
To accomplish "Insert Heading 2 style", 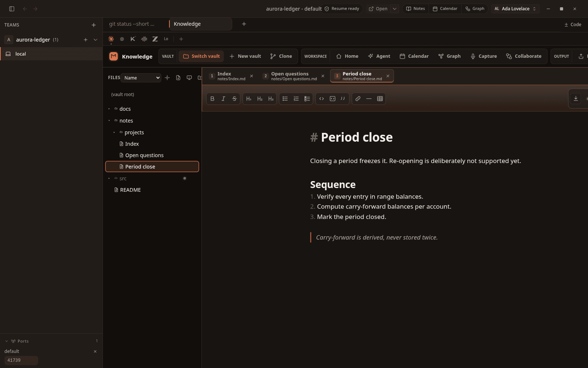I will point(260,99).
